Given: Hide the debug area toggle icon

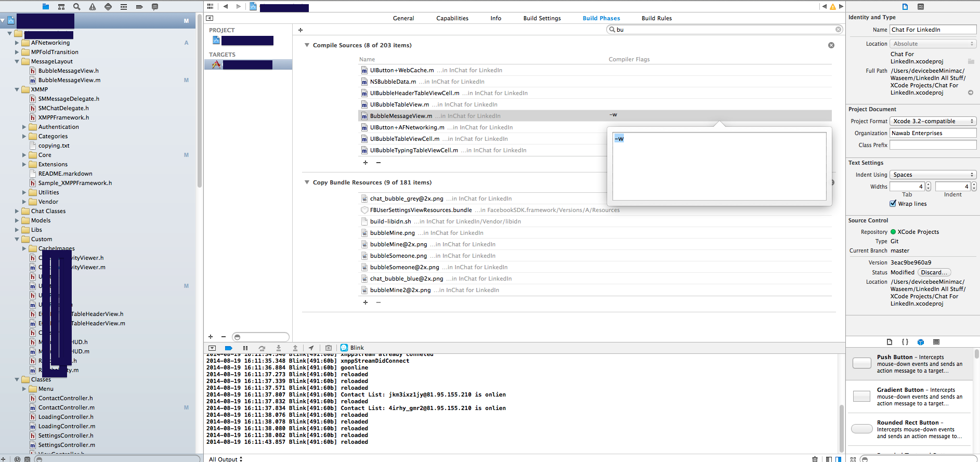Looking at the screenshot, I should coord(212,348).
